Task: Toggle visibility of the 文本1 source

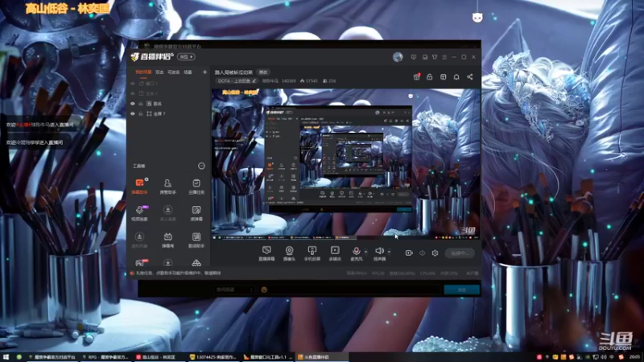Action: click(133, 93)
